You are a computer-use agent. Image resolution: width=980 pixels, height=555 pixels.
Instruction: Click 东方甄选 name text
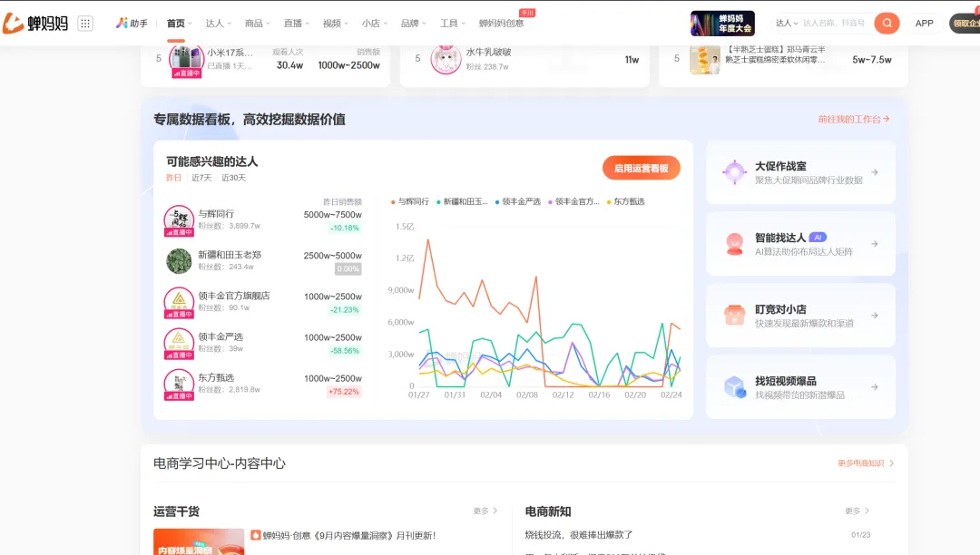tap(216, 377)
